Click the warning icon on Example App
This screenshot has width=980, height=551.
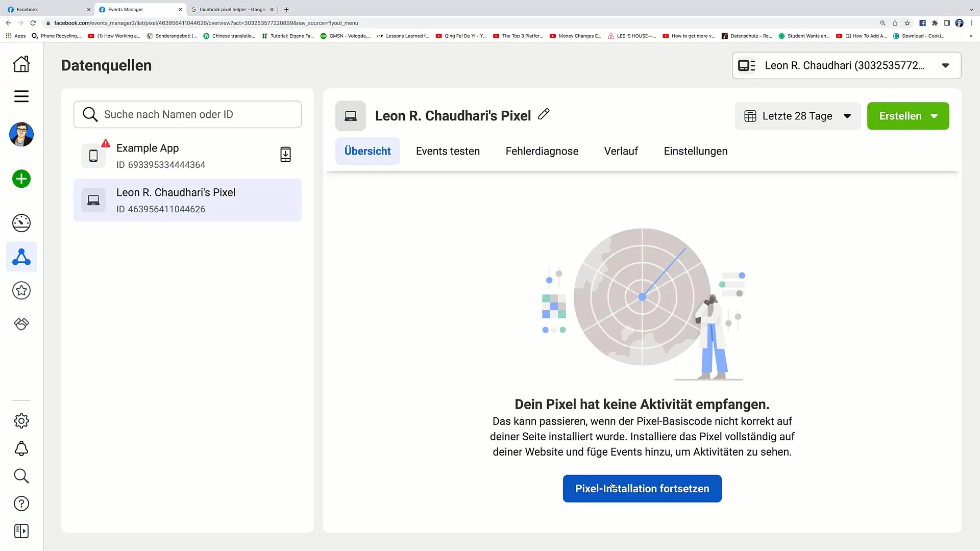pyautogui.click(x=105, y=144)
